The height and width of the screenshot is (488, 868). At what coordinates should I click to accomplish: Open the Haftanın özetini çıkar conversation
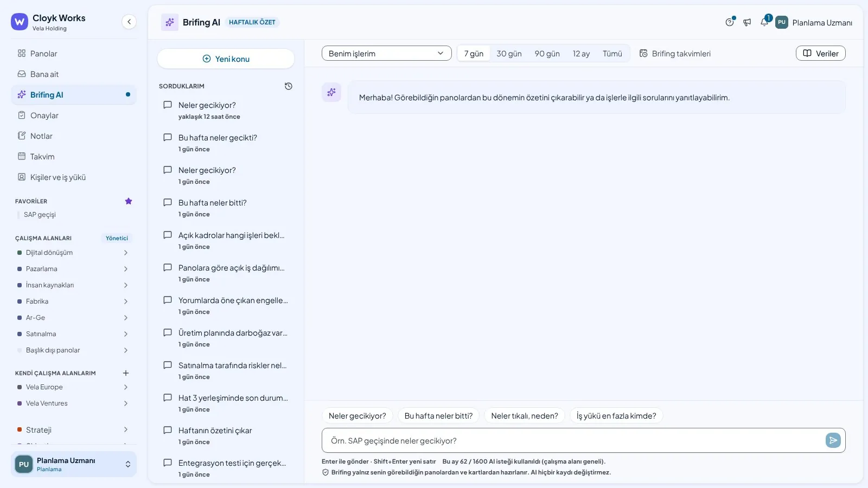click(x=226, y=435)
